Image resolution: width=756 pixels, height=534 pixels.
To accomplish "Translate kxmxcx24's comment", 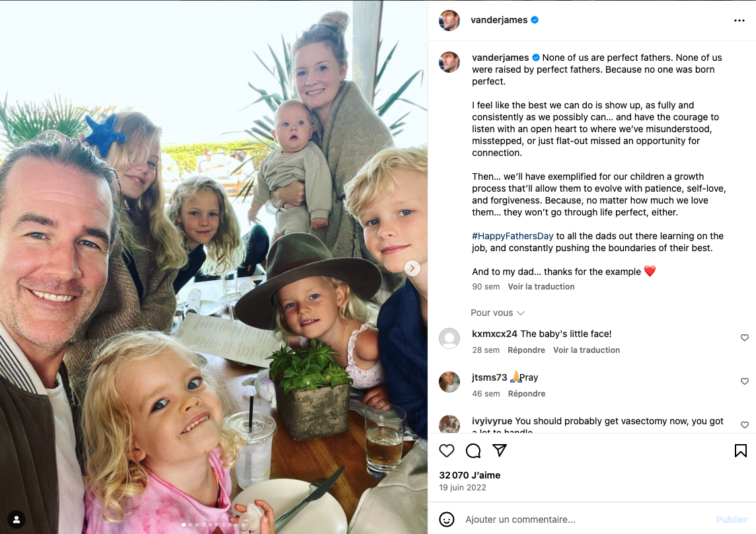I will coord(586,350).
